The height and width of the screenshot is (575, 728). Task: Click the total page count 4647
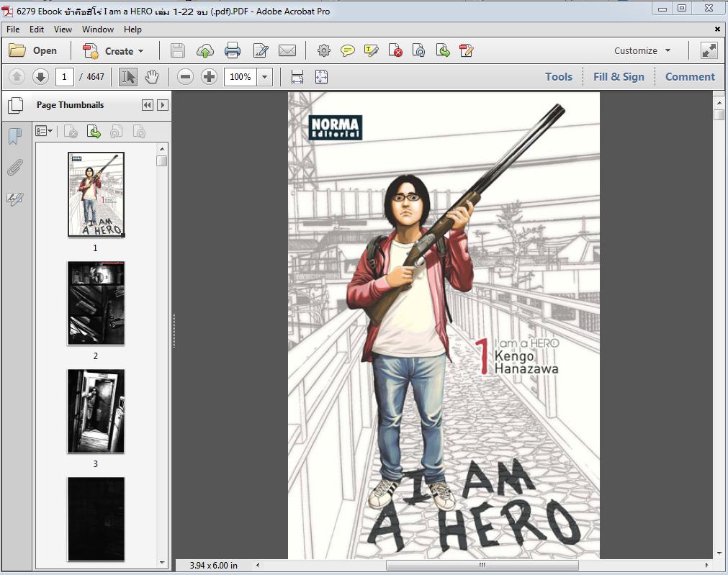95,76
